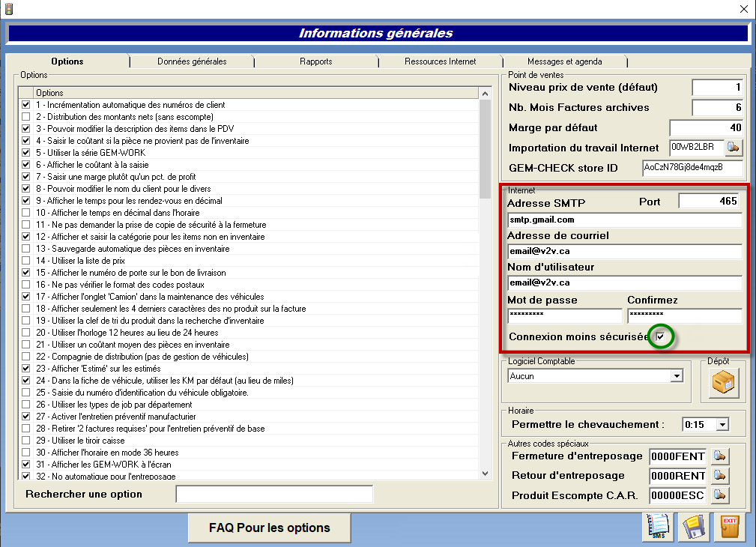
Task: Switch to the Rapports tab
Action: (315, 61)
